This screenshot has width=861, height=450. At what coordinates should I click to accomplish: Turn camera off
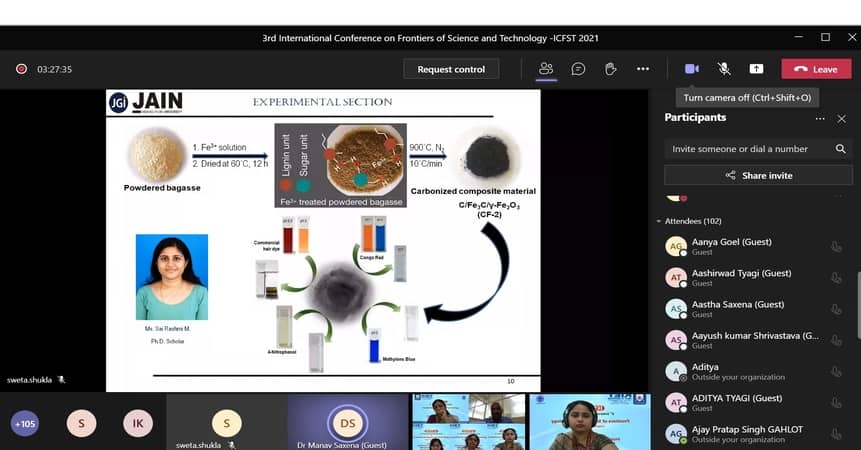point(691,69)
